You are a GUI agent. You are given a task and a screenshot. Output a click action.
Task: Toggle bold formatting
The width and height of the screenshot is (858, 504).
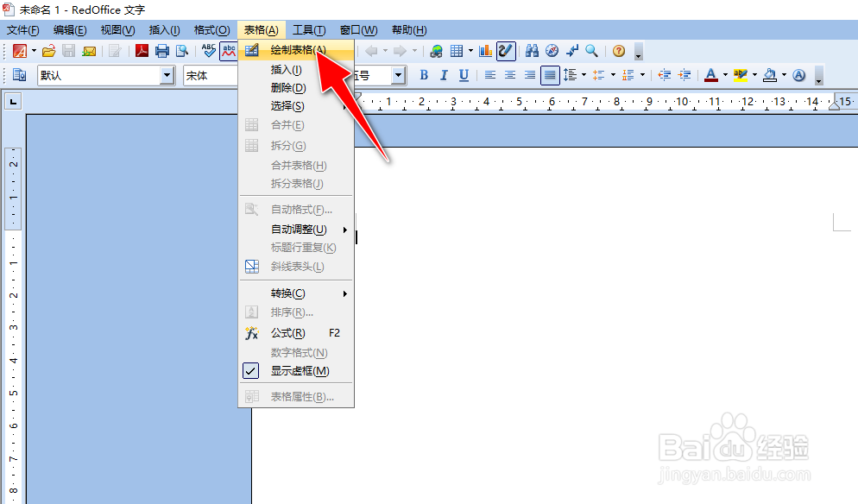(x=423, y=75)
